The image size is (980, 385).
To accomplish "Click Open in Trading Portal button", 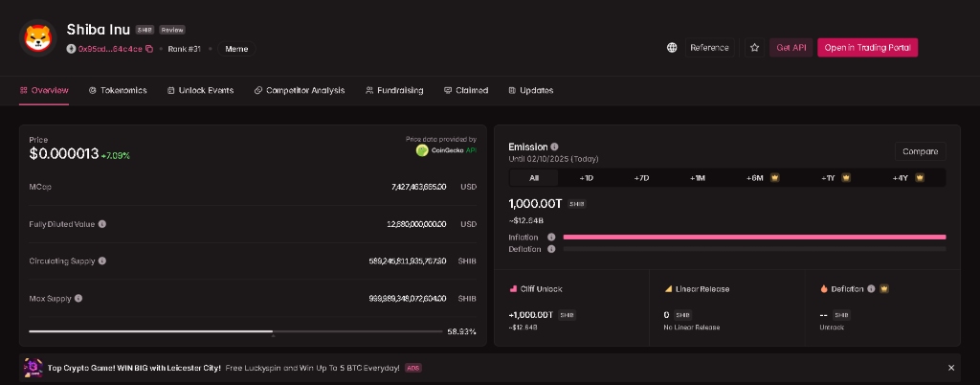I will point(867,48).
